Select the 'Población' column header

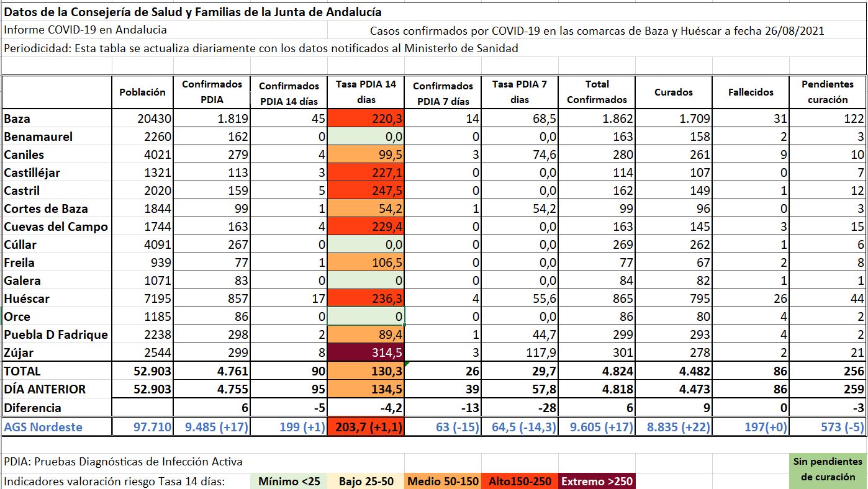point(143,92)
